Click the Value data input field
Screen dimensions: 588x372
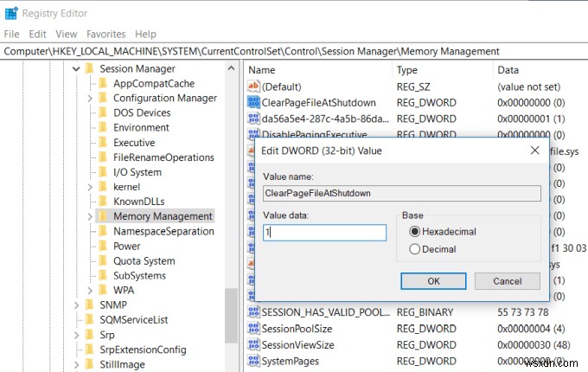coord(324,232)
